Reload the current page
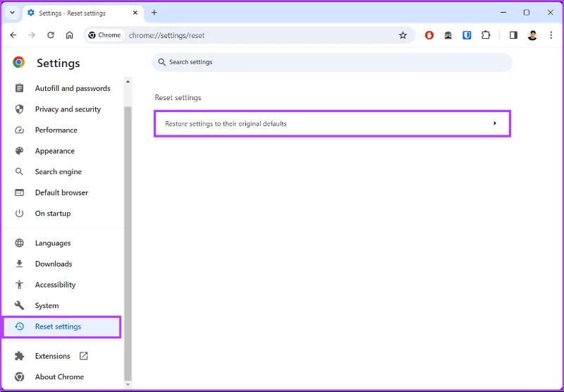This screenshot has height=392, width=564. point(51,35)
